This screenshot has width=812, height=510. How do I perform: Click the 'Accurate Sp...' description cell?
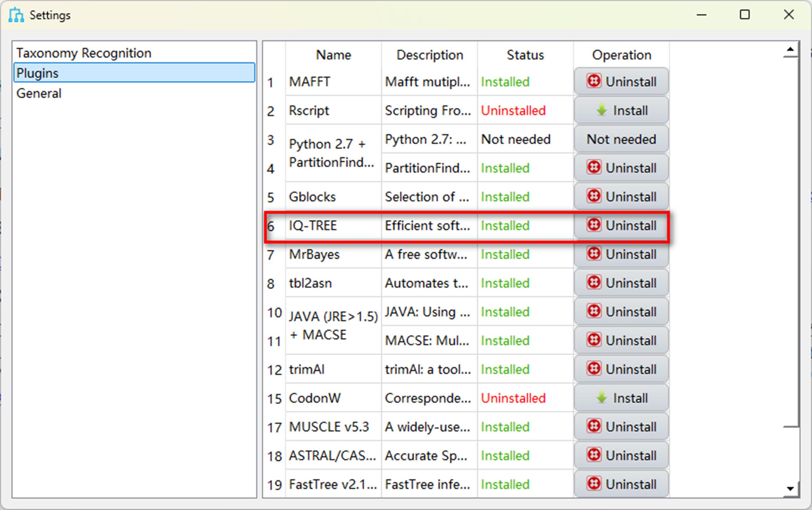coord(430,456)
